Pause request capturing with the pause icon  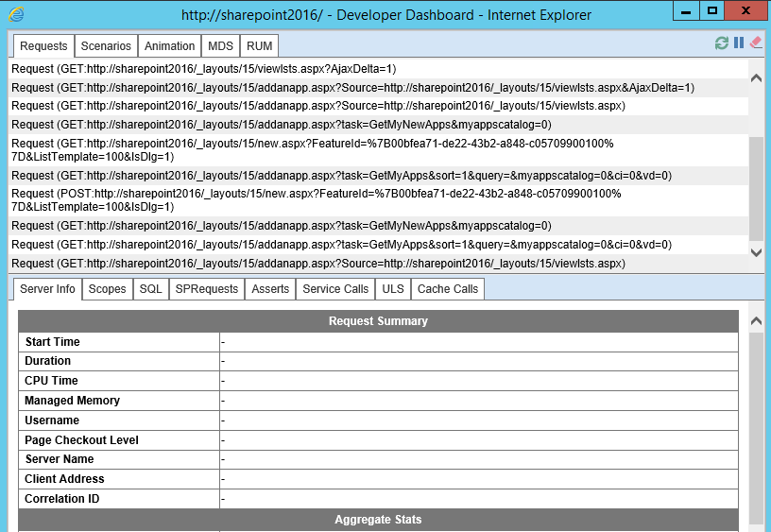point(739,43)
